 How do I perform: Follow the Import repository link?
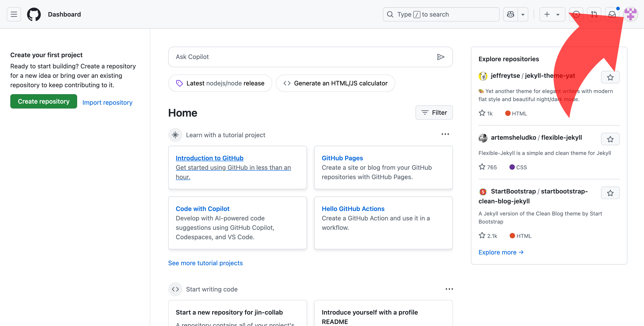pos(107,102)
